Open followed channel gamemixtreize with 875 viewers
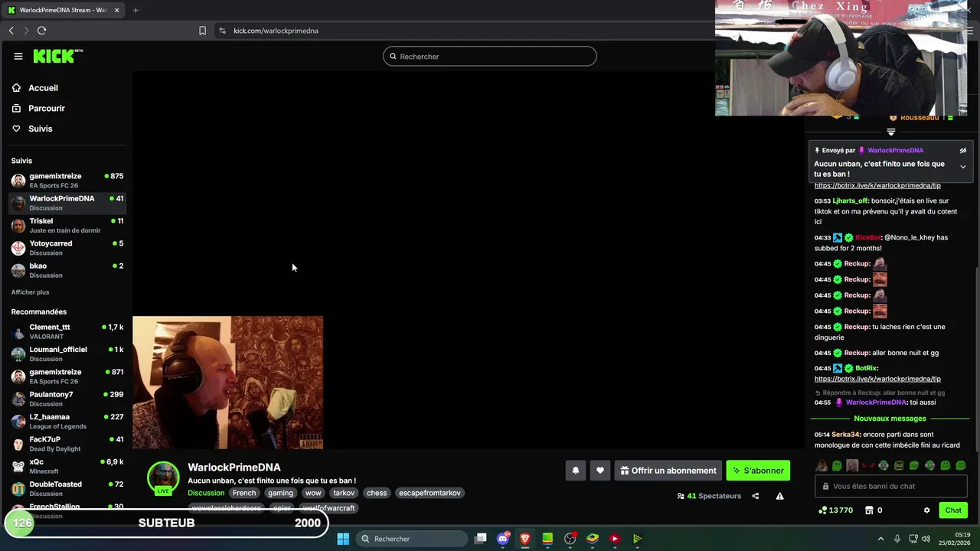Screen dimensions: 980x551 (x=67, y=181)
